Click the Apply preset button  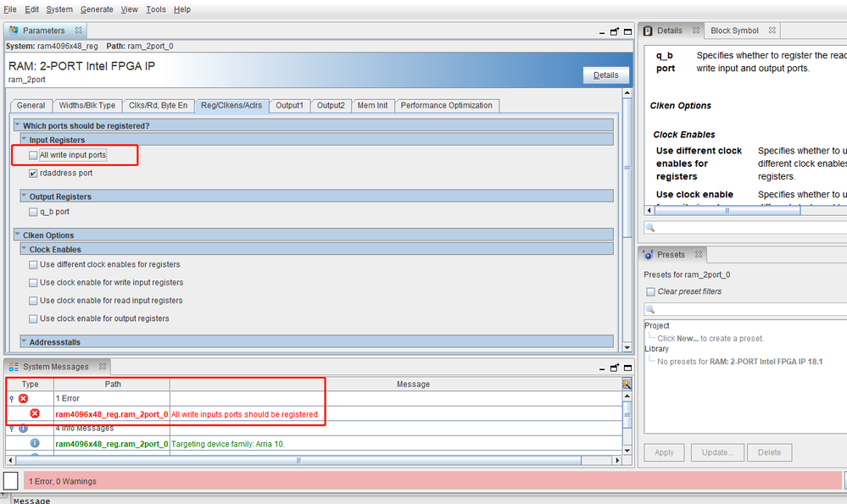[x=664, y=452]
